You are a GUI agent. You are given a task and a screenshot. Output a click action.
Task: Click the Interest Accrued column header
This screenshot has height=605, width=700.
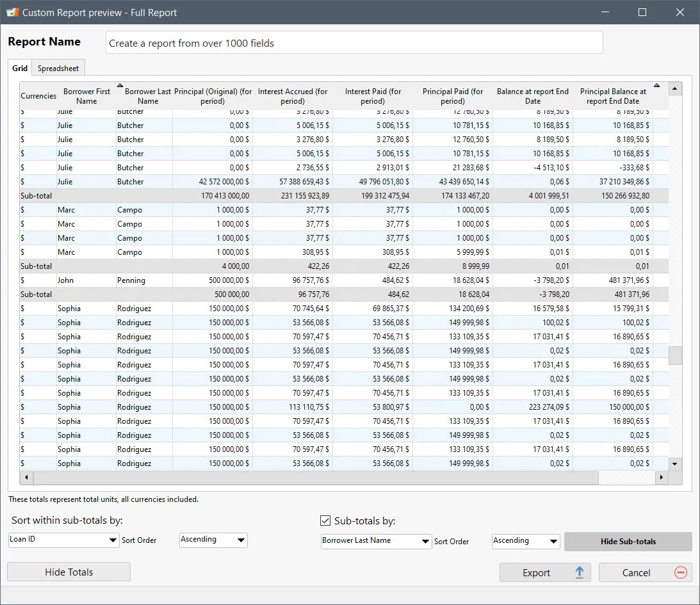tap(293, 96)
